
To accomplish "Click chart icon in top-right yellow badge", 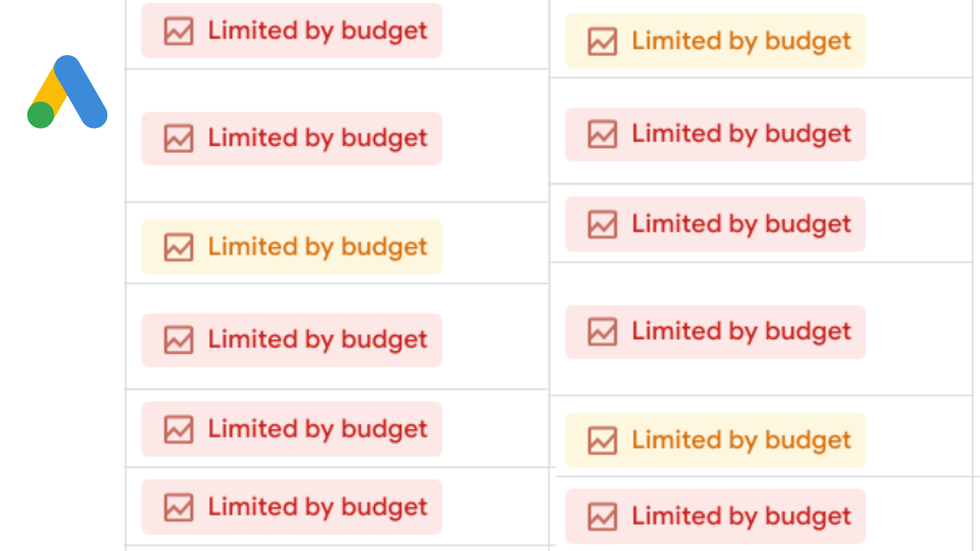I will pos(603,41).
